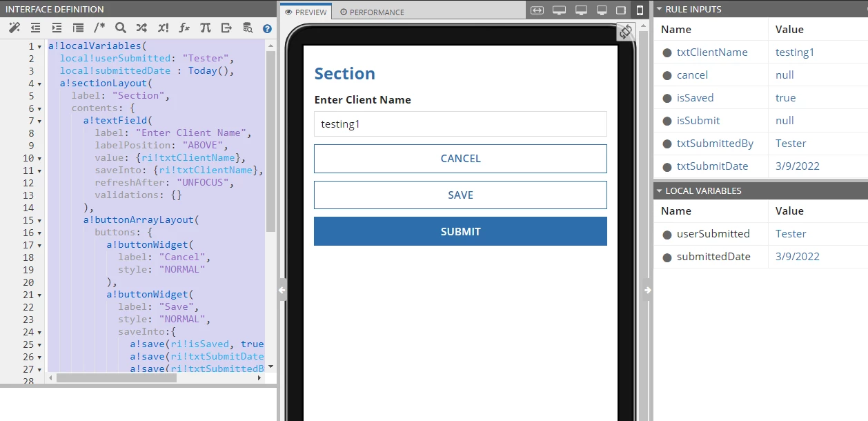Fold code at line 7 a!textField
This screenshot has width=868, height=421.
(x=39, y=121)
